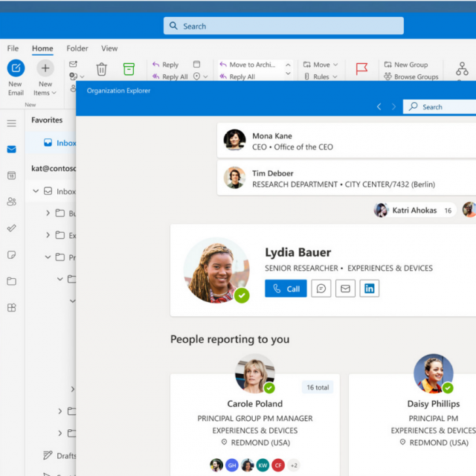
Task: Open the To Do checkmark icon in sidebar
Action: point(11,228)
